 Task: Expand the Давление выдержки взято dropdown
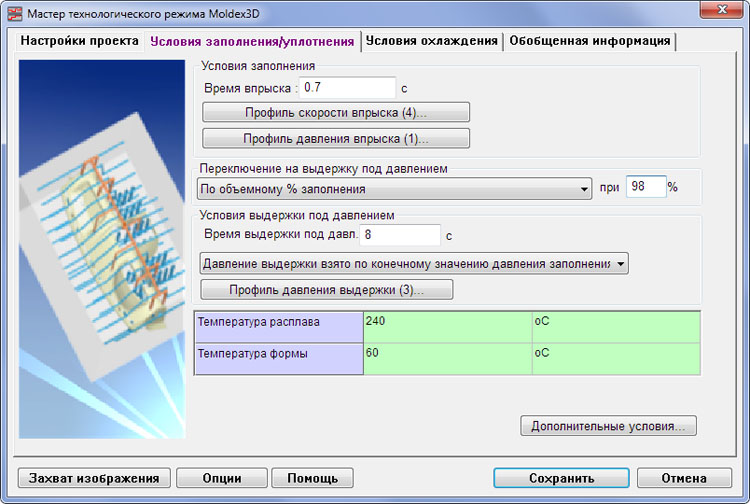pos(414,263)
